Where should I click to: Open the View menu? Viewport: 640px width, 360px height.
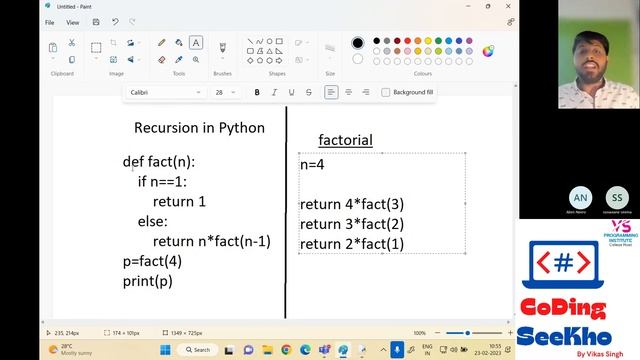(73, 22)
